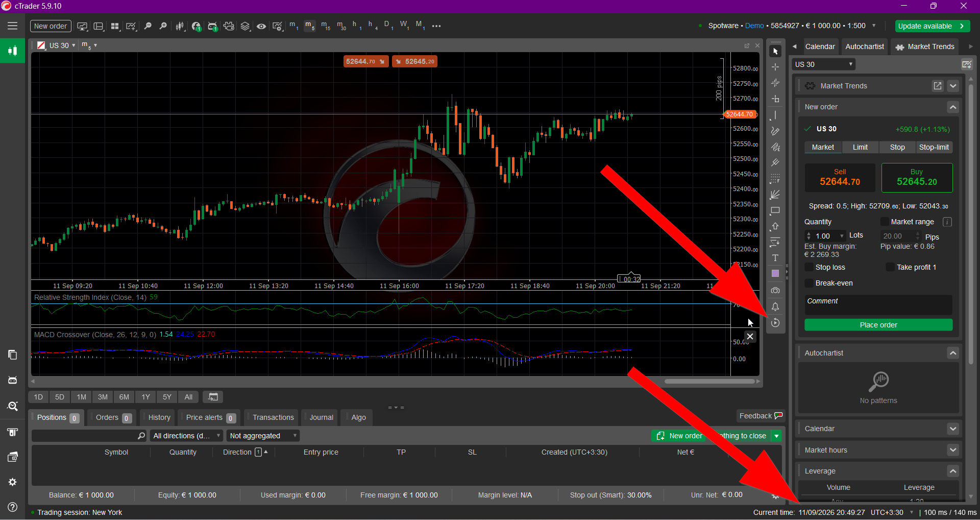The image size is (980, 520).
Task: Open Help question mark in sidebar
Action: click(13, 507)
